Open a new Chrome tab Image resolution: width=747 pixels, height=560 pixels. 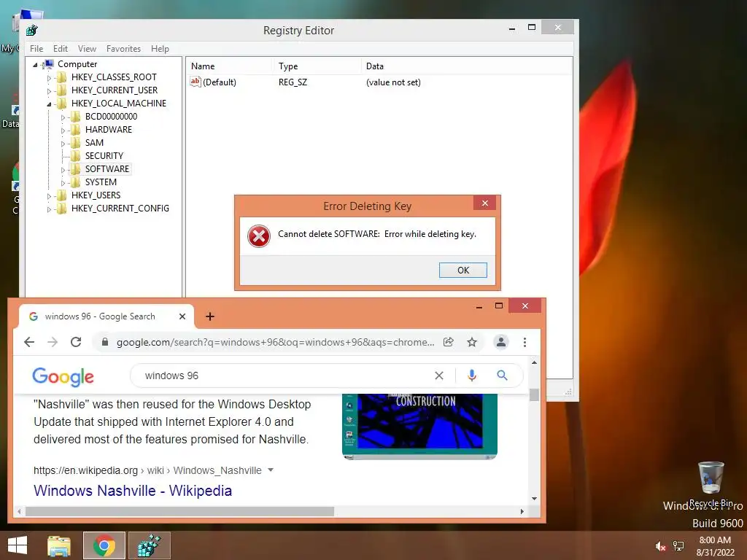(209, 316)
